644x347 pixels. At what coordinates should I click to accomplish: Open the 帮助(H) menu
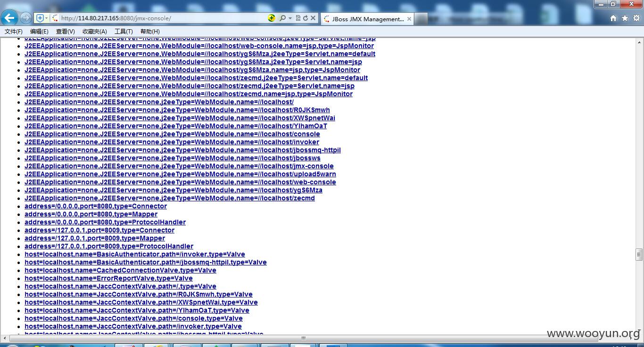pos(150,32)
